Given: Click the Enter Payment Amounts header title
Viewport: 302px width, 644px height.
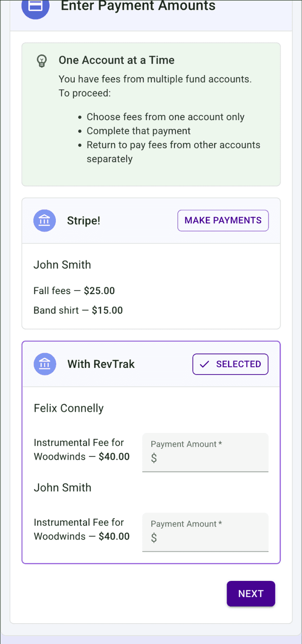Looking at the screenshot, I should [138, 6].
